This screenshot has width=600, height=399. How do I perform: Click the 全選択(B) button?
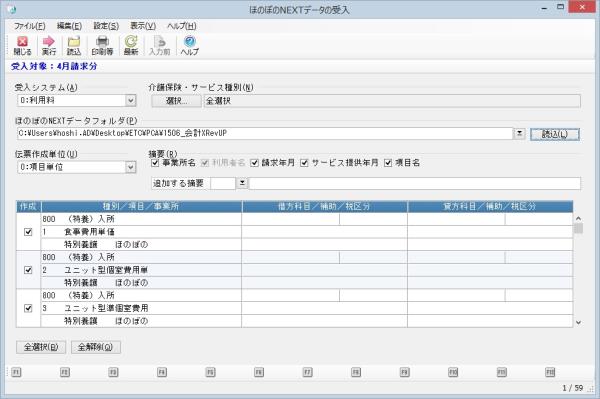click(x=41, y=347)
